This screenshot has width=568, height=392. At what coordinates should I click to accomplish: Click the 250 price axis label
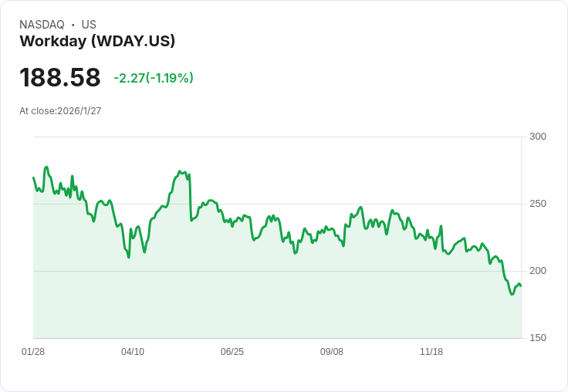(538, 204)
